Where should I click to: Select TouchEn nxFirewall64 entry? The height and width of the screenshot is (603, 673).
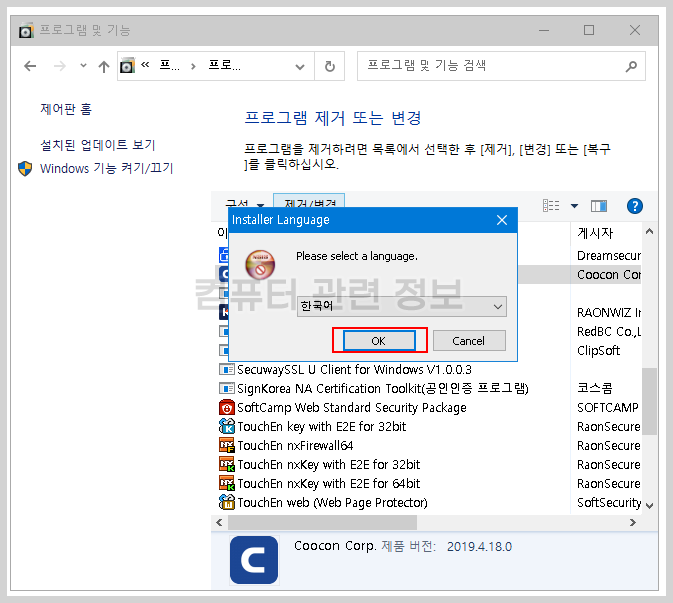pyautogui.click(x=295, y=445)
